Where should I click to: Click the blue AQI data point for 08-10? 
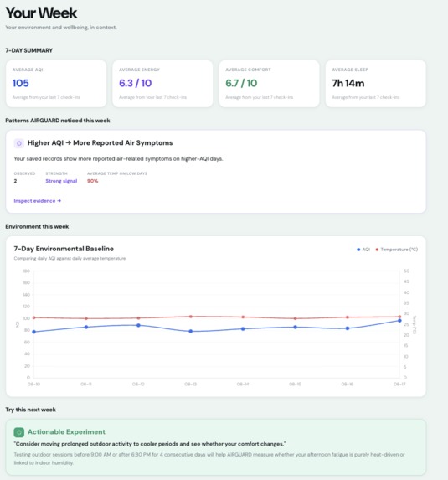point(34,332)
